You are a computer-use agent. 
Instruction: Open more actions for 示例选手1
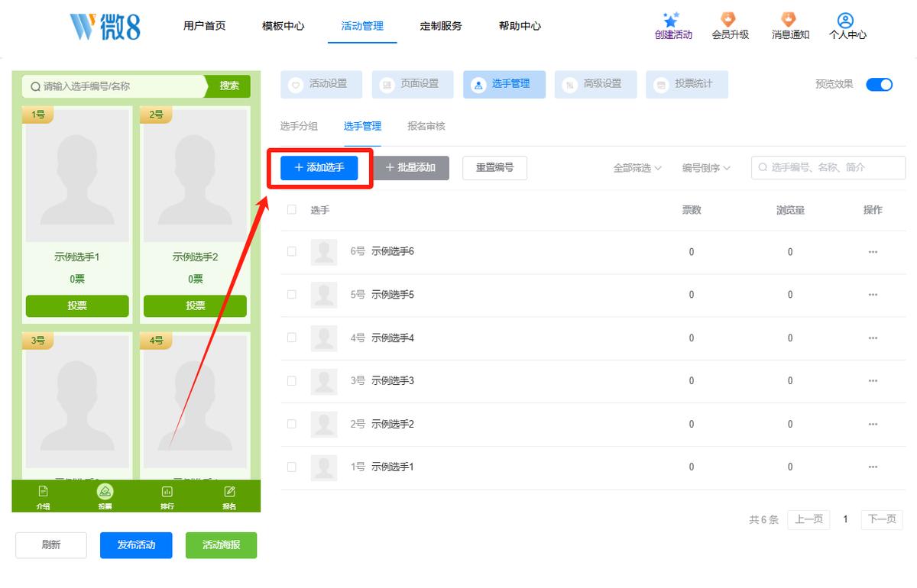(x=873, y=467)
